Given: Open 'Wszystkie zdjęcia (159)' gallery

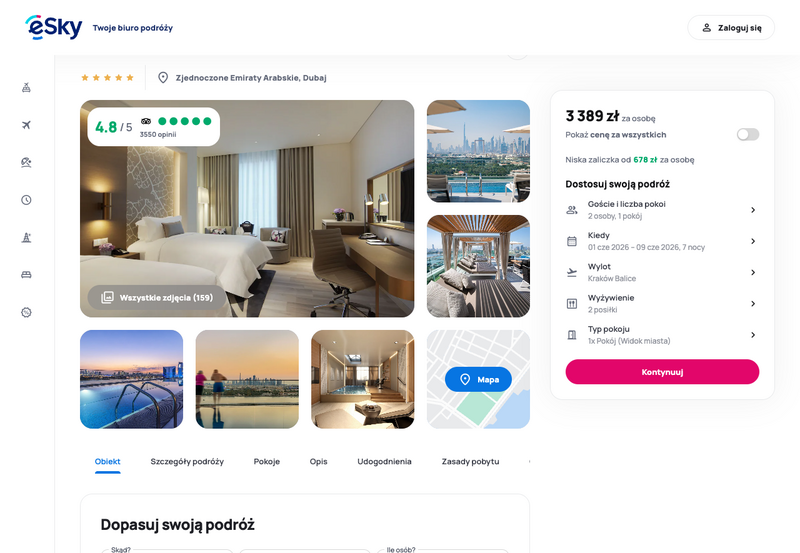Looking at the screenshot, I should (x=157, y=297).
